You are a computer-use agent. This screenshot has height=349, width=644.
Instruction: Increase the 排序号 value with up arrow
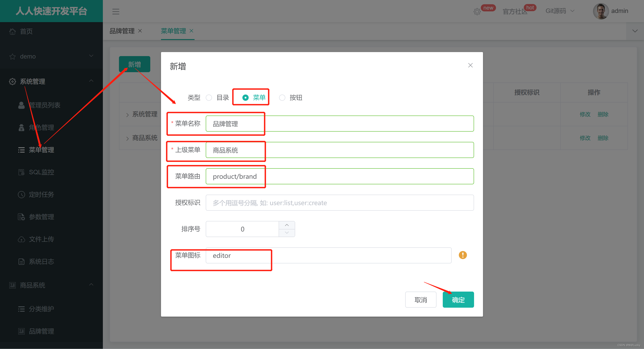point(286,225)
